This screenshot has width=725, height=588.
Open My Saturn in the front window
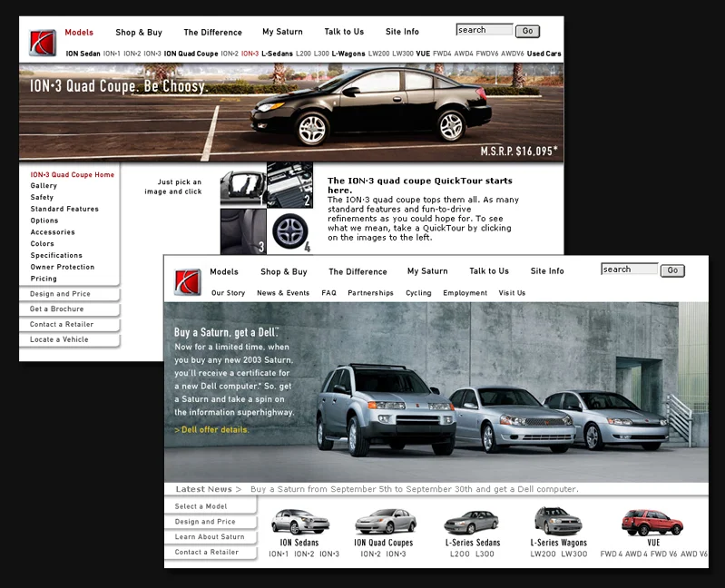[x=427, y=271]
